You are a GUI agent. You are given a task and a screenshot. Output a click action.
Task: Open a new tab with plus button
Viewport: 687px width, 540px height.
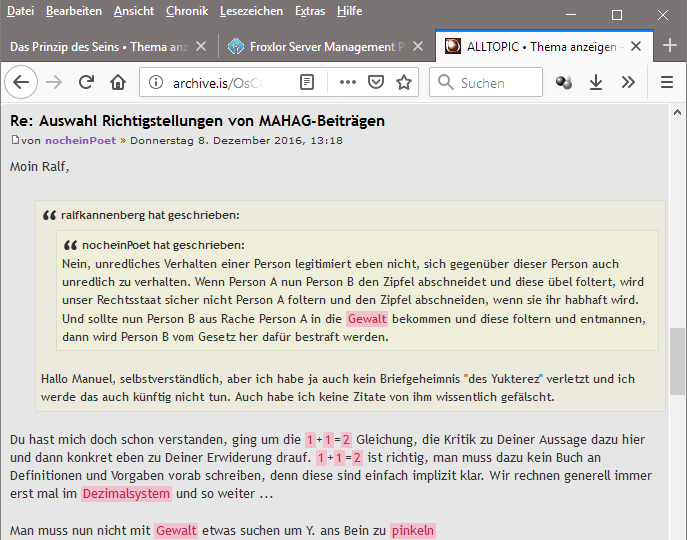pos(669,46)
